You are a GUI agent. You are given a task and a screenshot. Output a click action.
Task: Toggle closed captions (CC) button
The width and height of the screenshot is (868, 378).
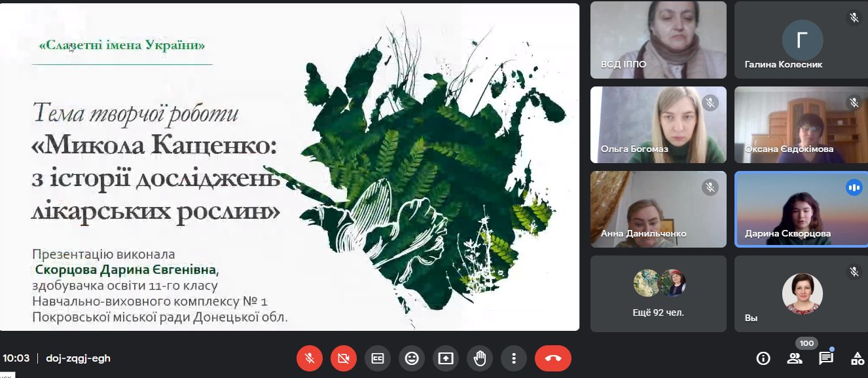378,358
